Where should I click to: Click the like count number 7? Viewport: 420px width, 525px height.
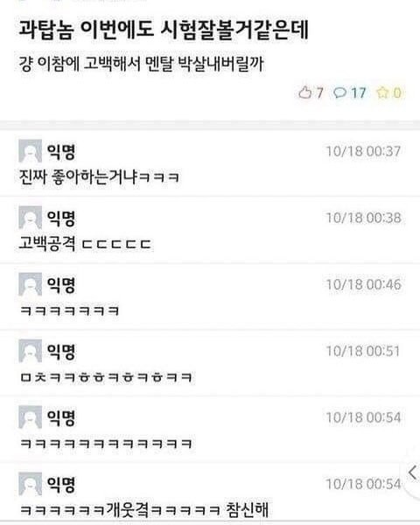tap(319, 93)
